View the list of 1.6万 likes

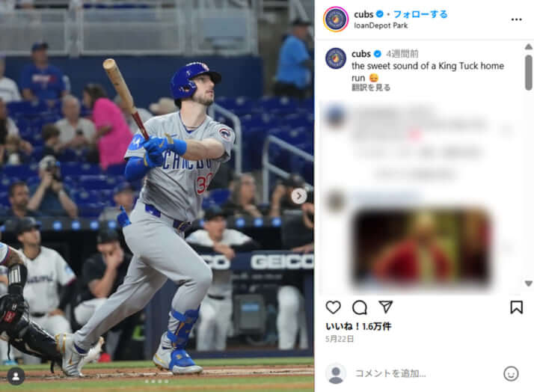coord(358,326)
